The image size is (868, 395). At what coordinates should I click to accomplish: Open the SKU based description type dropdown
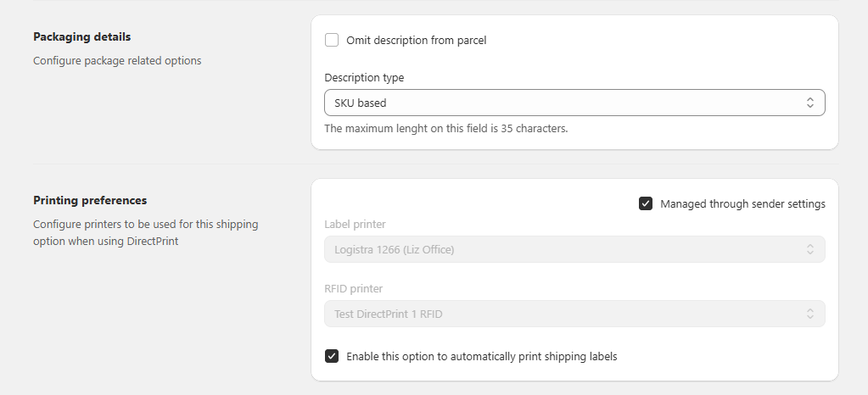pos(560,103)
